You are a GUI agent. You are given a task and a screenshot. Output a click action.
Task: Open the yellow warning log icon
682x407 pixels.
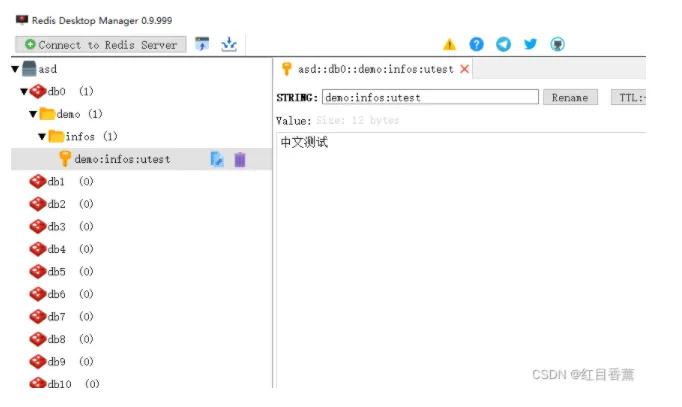click(x=449, y=44)
